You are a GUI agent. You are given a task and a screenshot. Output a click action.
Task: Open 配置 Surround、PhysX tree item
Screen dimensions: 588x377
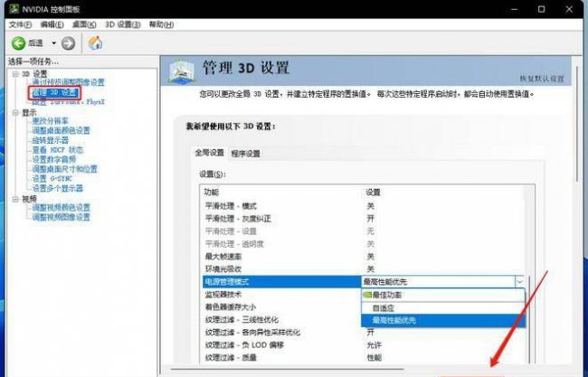click(68, 102)
